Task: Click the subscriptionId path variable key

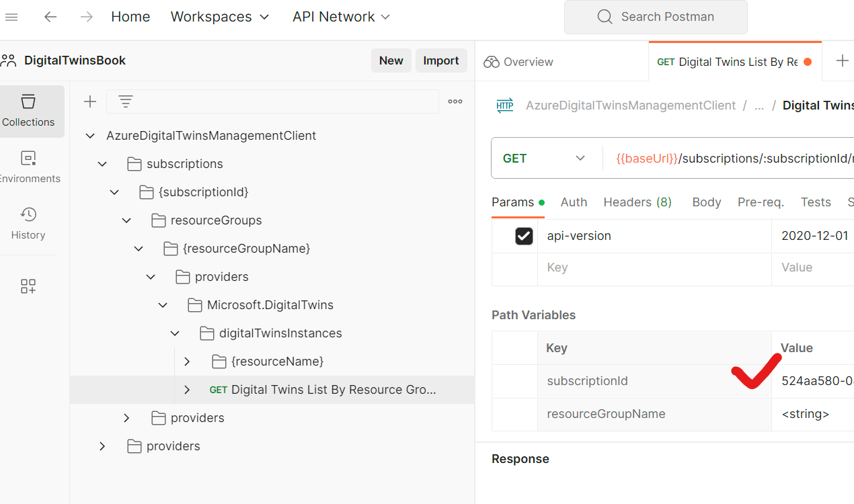Action: coord(654,381)
